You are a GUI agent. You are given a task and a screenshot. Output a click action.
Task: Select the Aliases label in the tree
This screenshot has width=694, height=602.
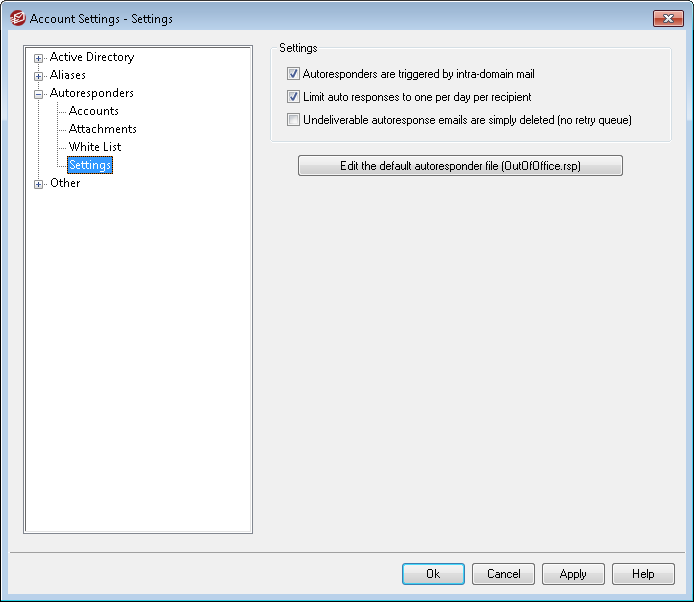pyautogui.click(x=68, y=75)
